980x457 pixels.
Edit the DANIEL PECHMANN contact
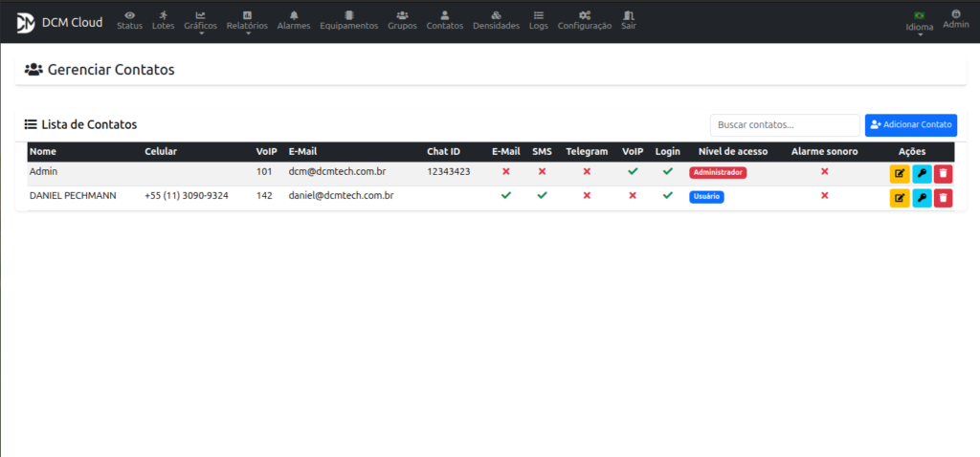tap(900, 198)
